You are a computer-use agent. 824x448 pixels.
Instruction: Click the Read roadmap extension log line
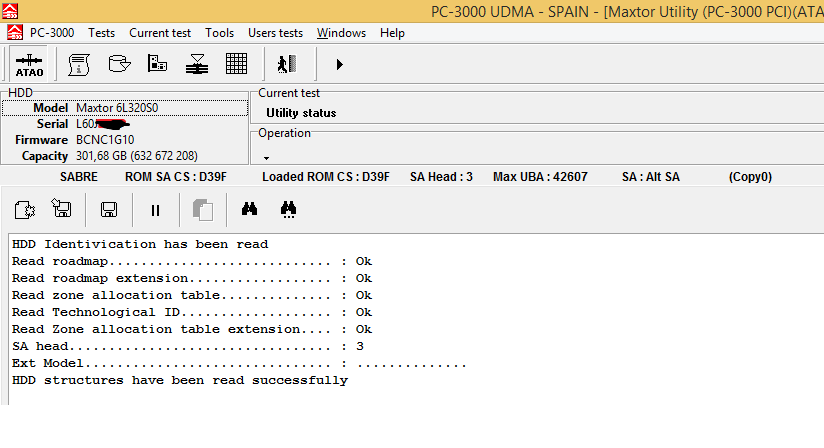[x=192, y=278]
